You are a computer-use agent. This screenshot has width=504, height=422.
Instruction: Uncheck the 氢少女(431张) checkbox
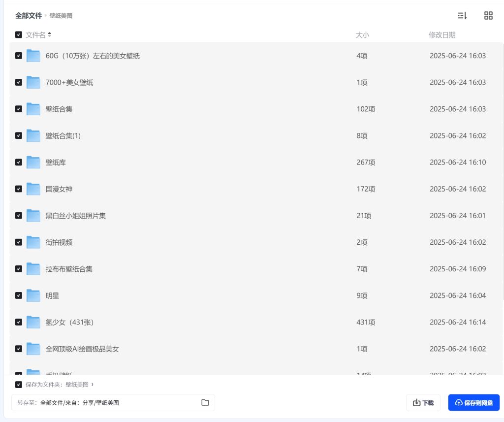pyautogui.click(x=19, y=323)
